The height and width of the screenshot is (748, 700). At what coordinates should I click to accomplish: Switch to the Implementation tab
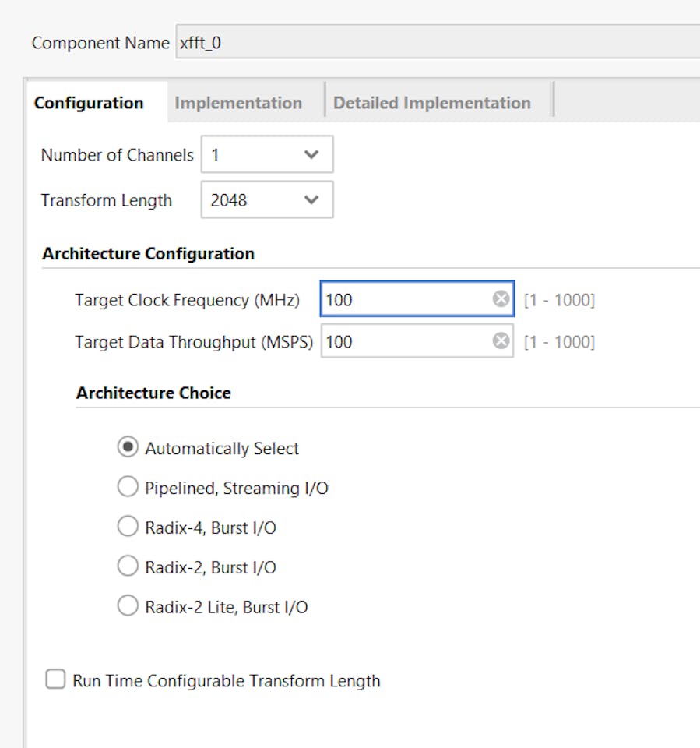coord(238,103)
